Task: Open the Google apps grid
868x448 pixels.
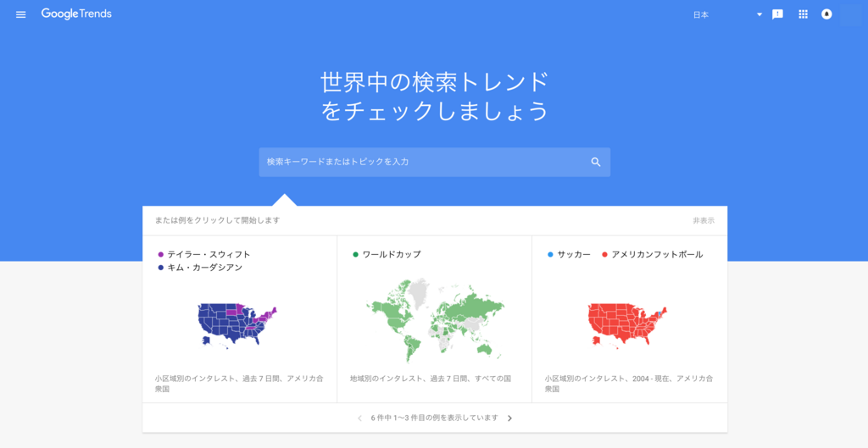Action: coord(804,14)
